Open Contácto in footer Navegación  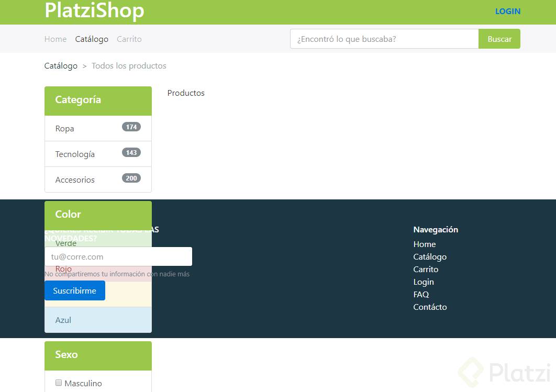tap(430, 307)
